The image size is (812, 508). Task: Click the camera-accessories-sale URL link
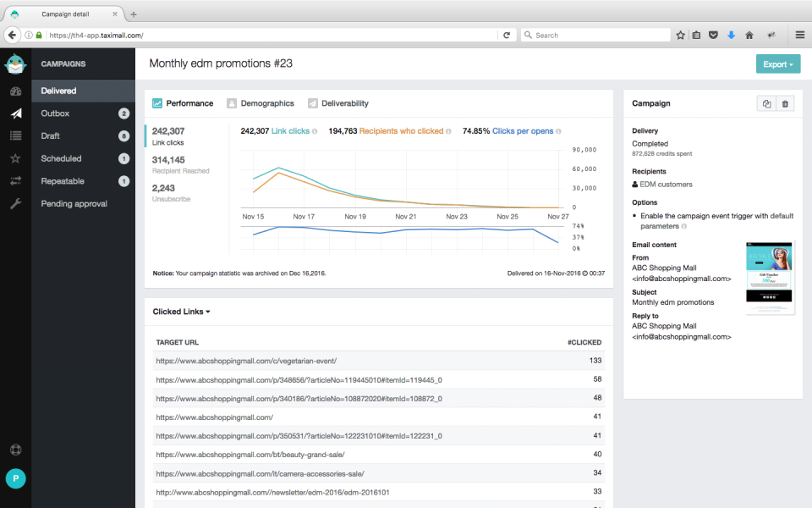(260, 474)
